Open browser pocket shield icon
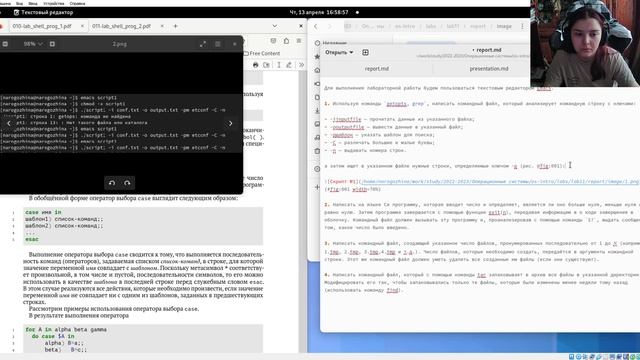The image size is (640, 360). (x=273, y=41)
